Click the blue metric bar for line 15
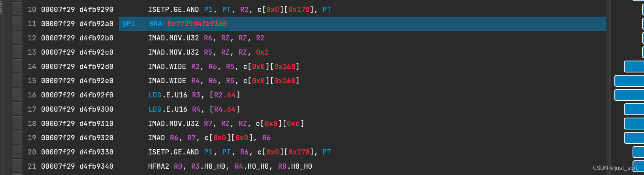 (x=629, y=81)
